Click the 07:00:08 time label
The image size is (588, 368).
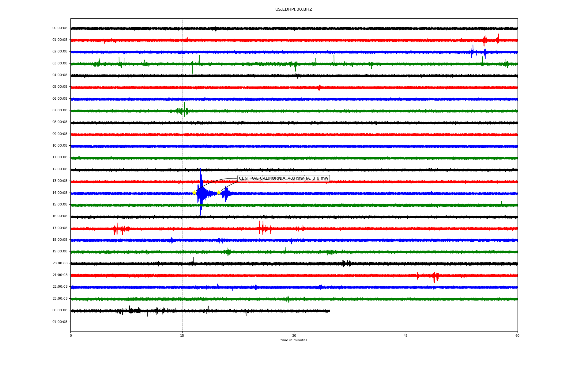60,110
